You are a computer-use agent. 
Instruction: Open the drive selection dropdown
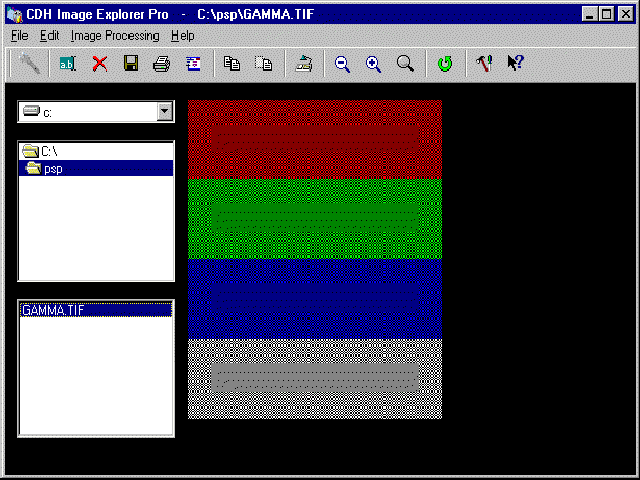pos(165,112)
